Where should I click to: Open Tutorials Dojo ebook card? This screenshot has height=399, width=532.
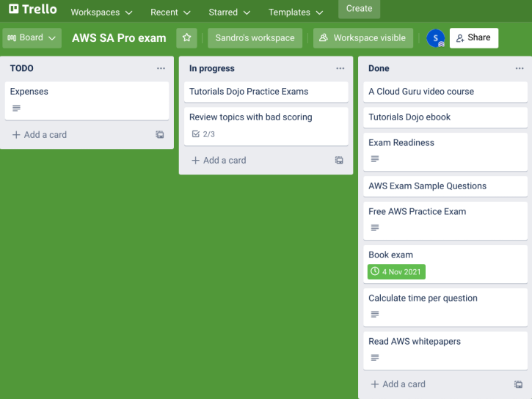pos(445,117)
